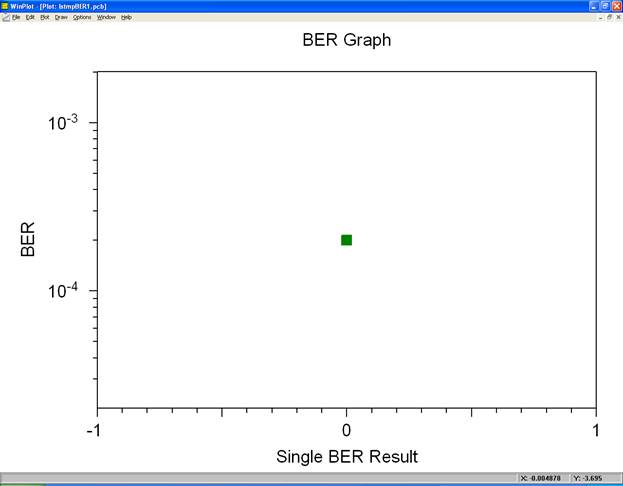Close the WinPlot application window
This screenshot has height=486, width=623.
coord(617,6)
